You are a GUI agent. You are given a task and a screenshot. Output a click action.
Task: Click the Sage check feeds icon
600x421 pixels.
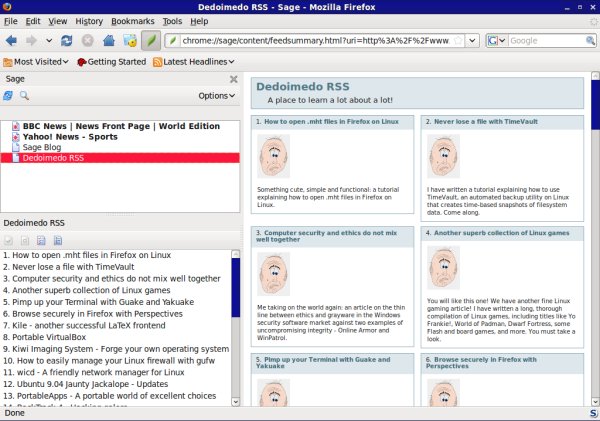coord(8,96)
